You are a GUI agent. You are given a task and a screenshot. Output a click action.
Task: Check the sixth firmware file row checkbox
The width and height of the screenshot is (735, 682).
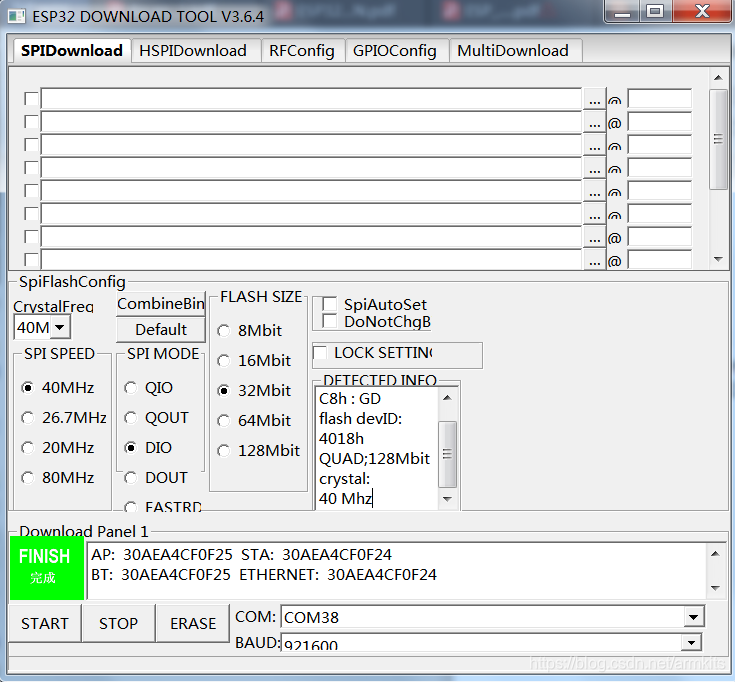click(31, 214)
